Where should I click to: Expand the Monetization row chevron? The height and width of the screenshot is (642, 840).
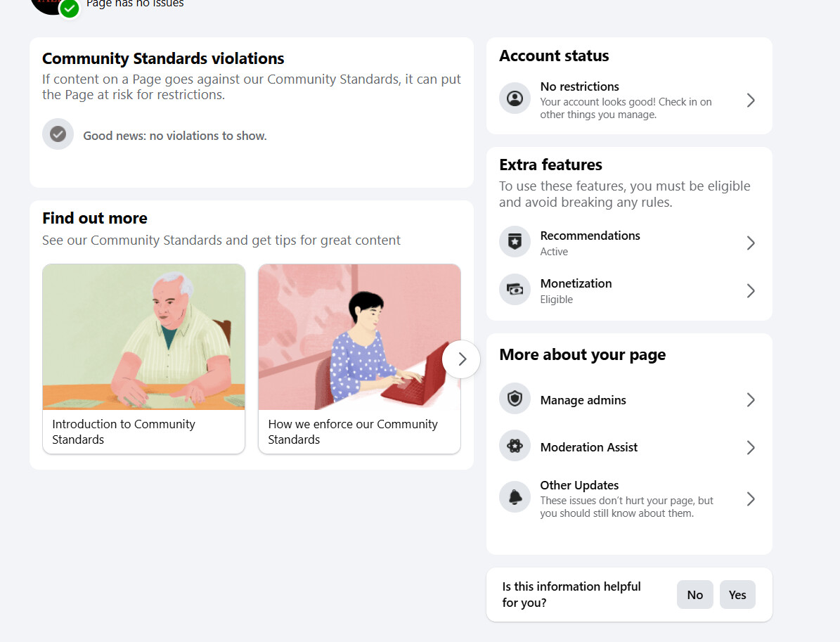(750, 291)
